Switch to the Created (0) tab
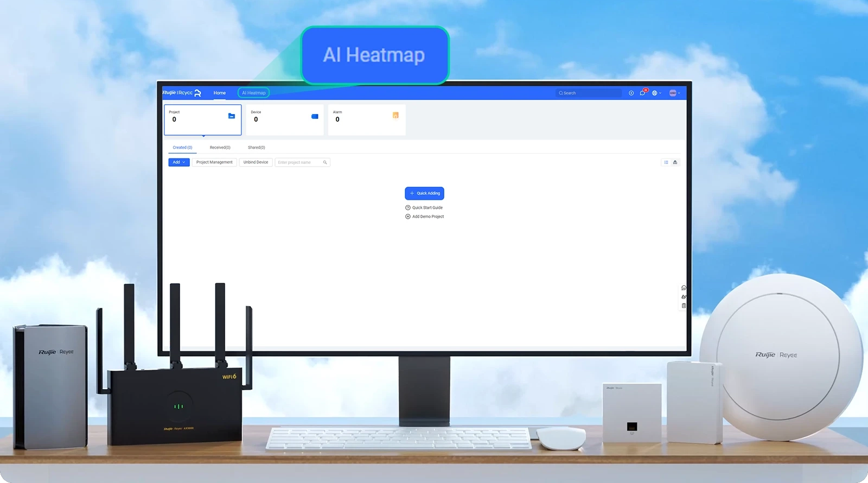 point(182,148)
